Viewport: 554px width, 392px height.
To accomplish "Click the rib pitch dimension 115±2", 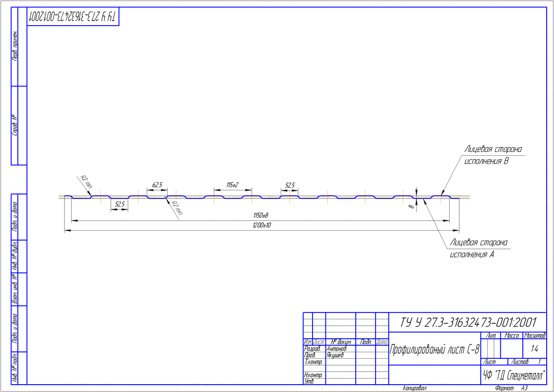I will [x=232, y=185].
